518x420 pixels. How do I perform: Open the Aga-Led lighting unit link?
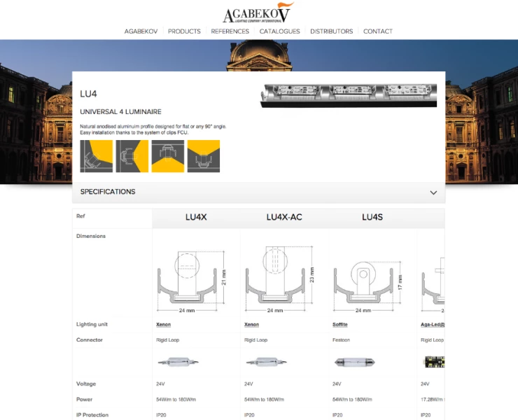[x=433, y=325]
